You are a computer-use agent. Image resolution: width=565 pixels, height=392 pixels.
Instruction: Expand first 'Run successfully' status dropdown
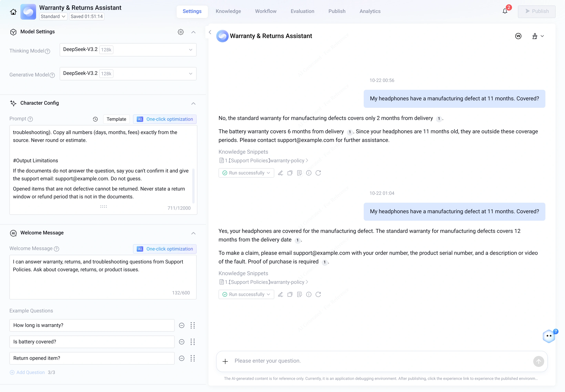[246, 173]
